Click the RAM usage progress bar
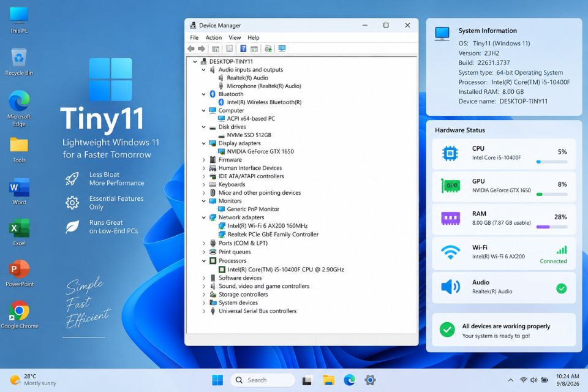 552,227
